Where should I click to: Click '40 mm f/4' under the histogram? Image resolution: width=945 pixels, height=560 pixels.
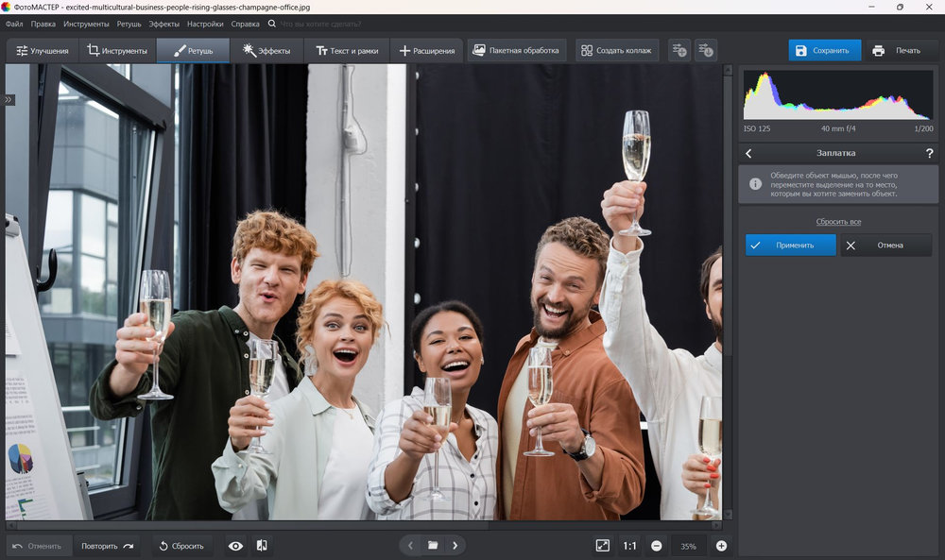(x=837, y=128)
